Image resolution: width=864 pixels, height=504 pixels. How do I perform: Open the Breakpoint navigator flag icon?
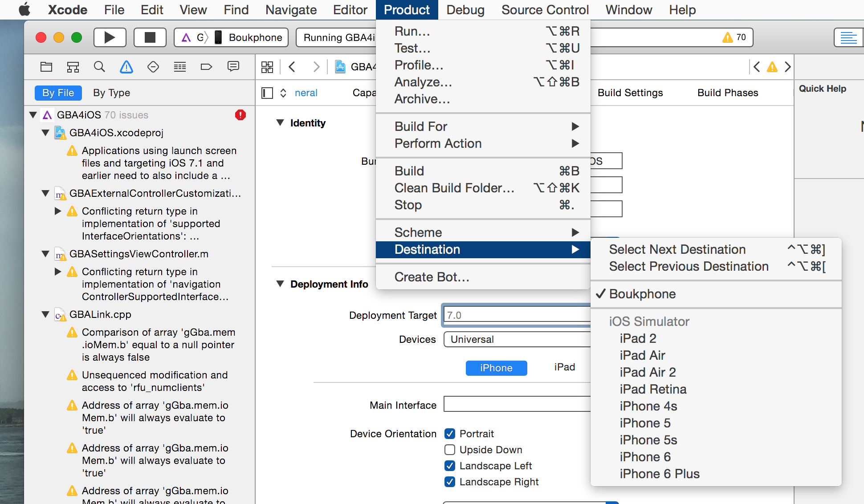(x=206, y=67)
